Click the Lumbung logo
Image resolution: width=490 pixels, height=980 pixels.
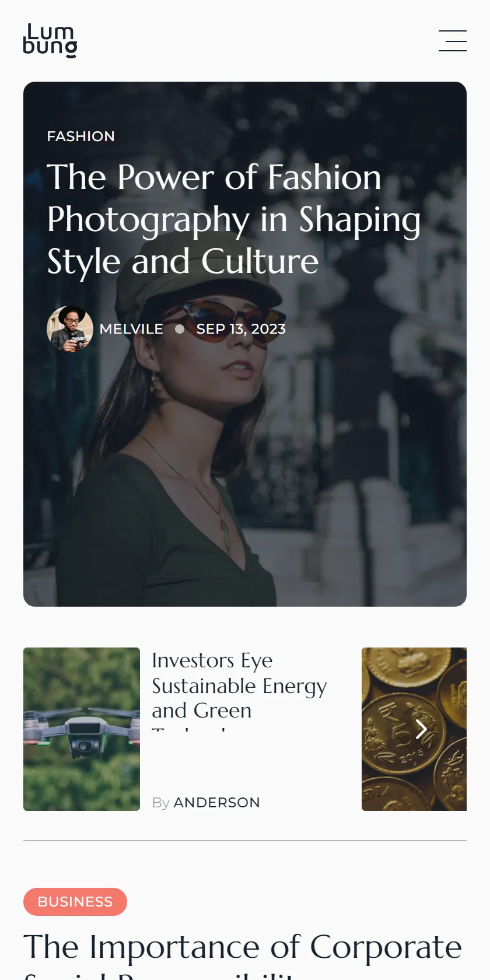[50, 41]
